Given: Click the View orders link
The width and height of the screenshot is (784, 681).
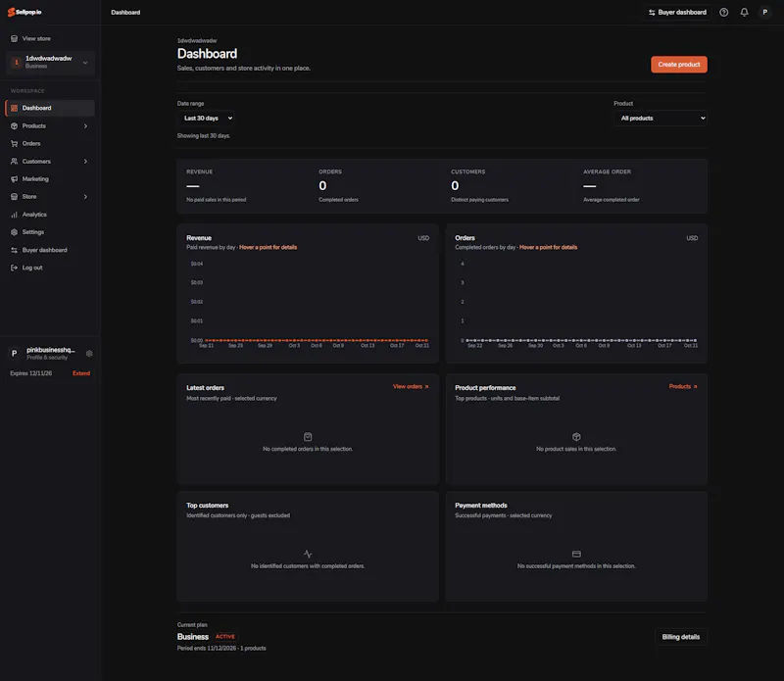Looking at the screenshot, I should 411,386.
